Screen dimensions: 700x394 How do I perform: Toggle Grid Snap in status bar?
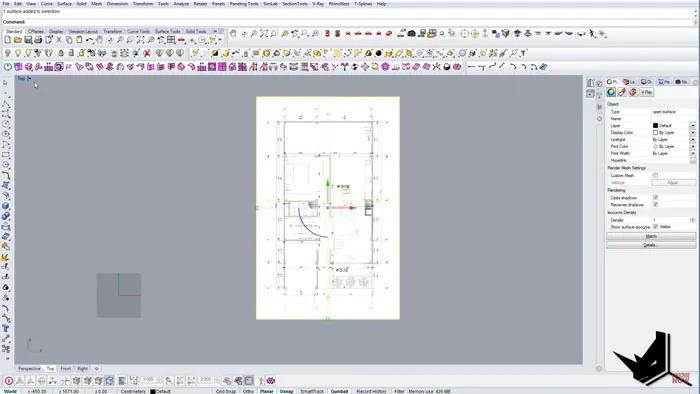[226, 391]
